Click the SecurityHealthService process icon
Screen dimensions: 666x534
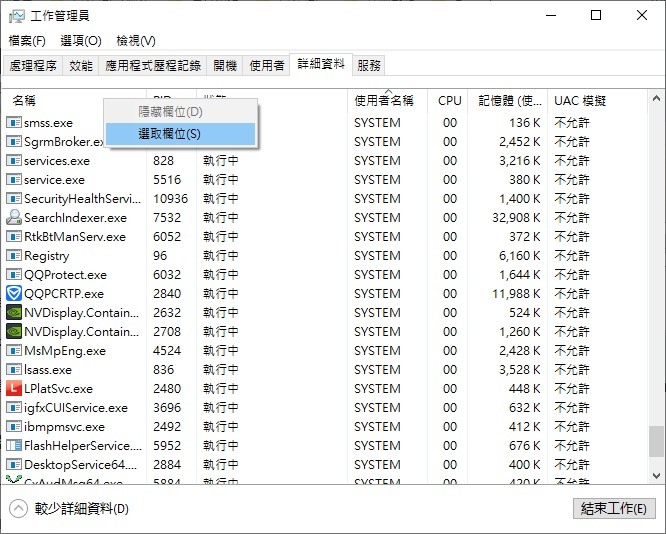14,198
